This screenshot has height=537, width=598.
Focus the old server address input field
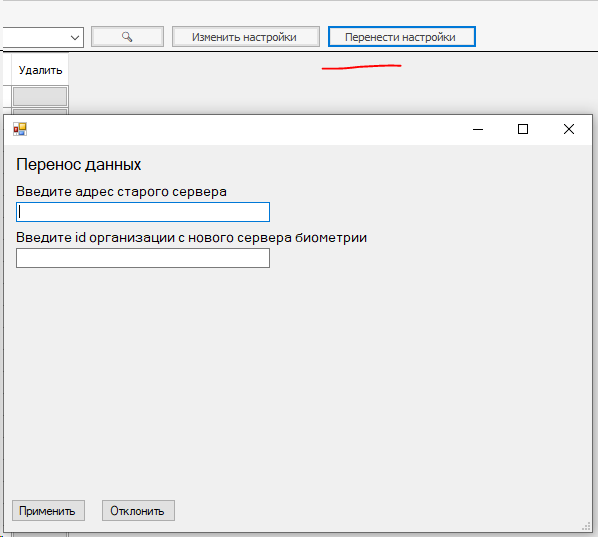click(143, 212)
